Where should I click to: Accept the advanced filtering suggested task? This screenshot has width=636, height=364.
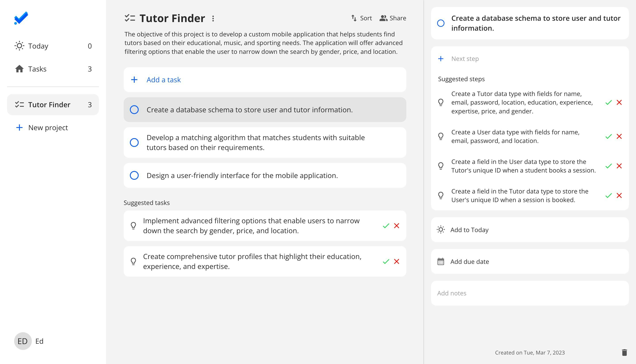[x=386, y=225]
